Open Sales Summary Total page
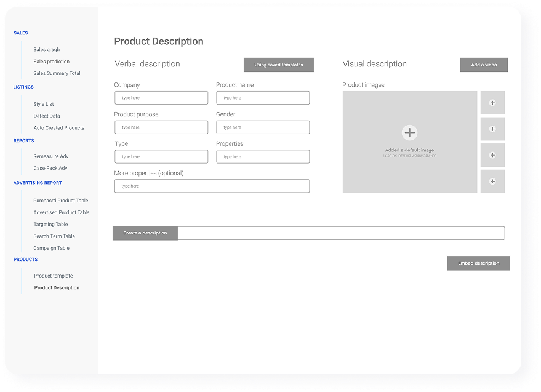Viewport: 541px width, 392px height. click(x=57, y=73)
